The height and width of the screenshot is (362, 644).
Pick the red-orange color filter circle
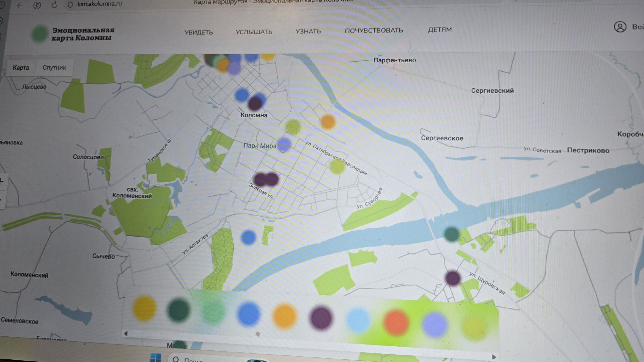(x=396, y=322)
